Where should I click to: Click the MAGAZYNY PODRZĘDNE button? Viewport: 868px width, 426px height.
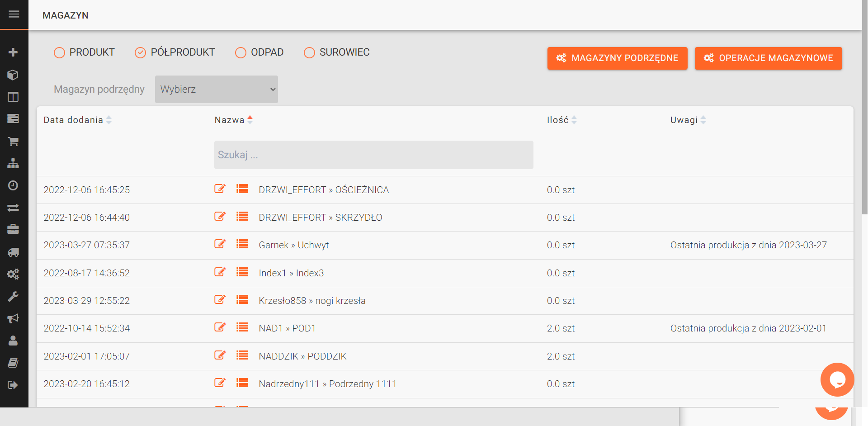click(x=617, y=58)
